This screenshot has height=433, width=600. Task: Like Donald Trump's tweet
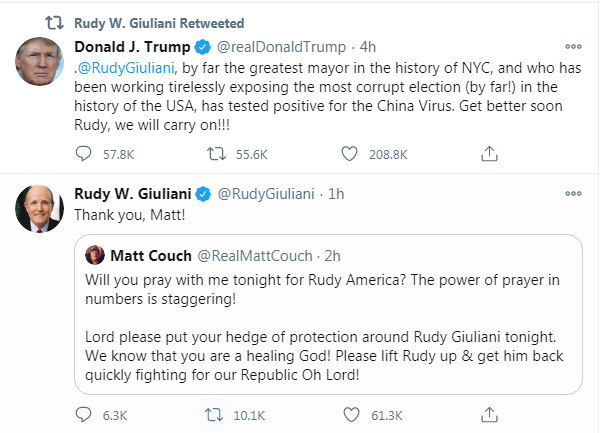(x=350, y=153)
